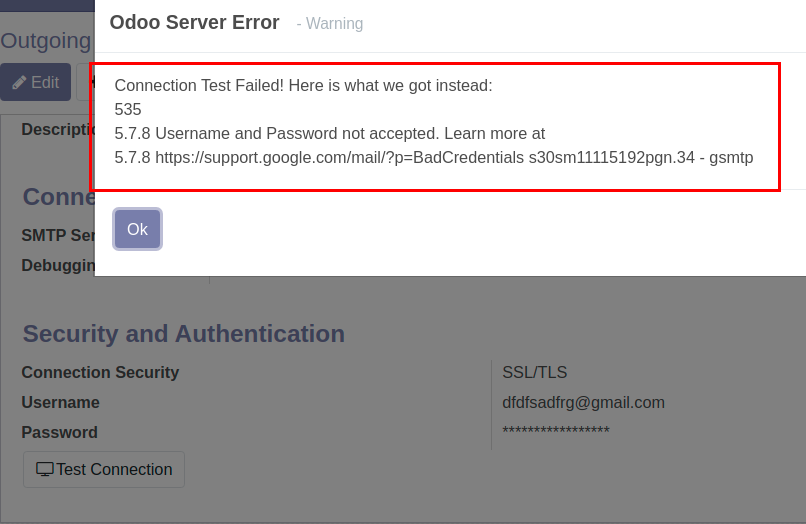Viewport: 806px width, 524px height.
Task: Dismiss the error with the Ok button
Action: pos(137,229)
